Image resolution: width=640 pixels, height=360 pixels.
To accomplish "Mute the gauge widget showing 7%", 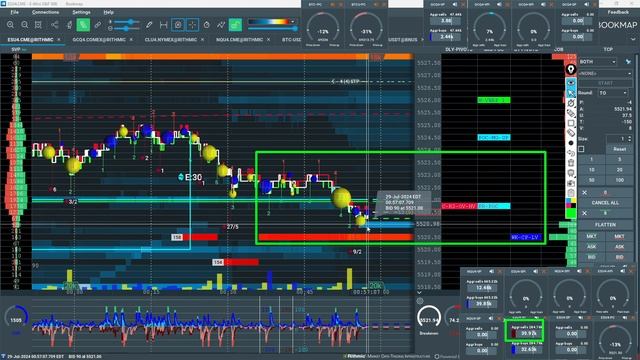I will coord(499,4).
